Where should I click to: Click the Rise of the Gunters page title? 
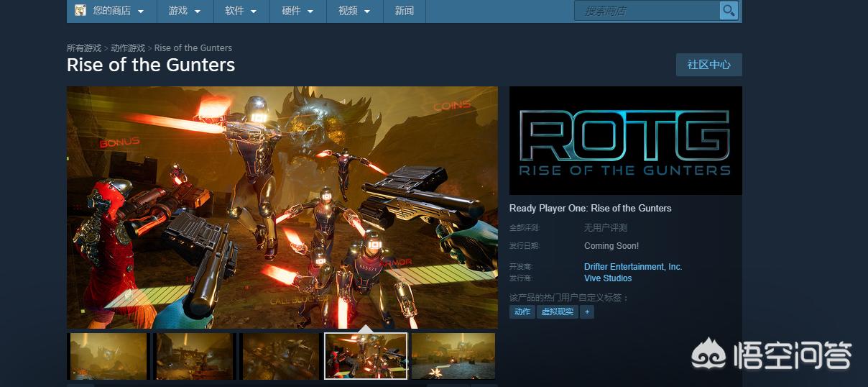151,65
